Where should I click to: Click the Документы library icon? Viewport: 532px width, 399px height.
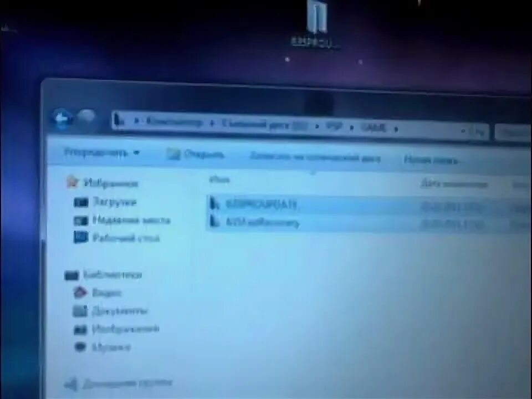(80, 311)
